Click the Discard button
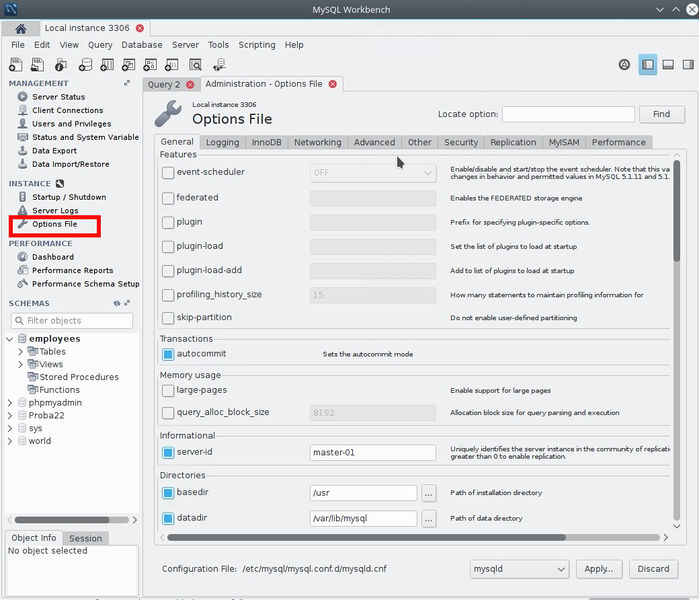699x600 pixels. (x=653, y=569)
